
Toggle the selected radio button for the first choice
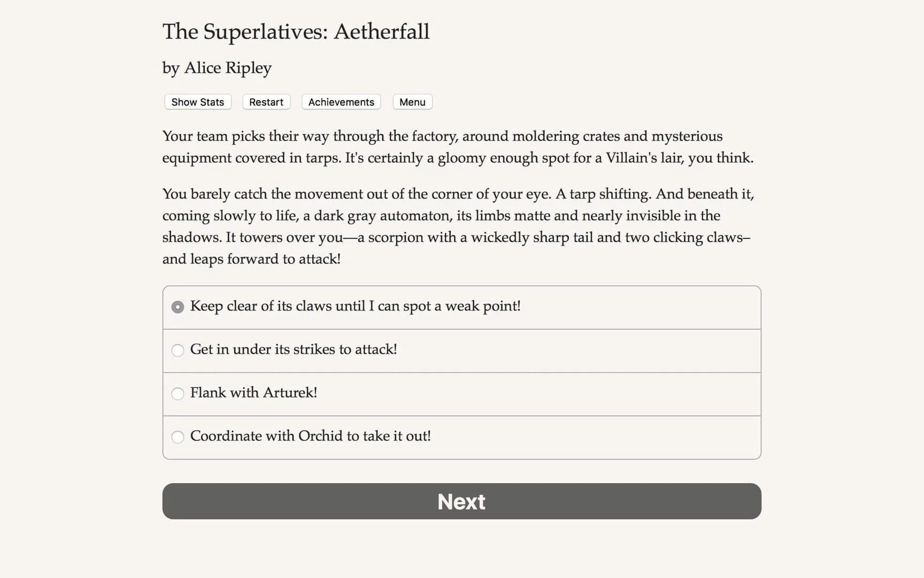[x=178, y=307]
